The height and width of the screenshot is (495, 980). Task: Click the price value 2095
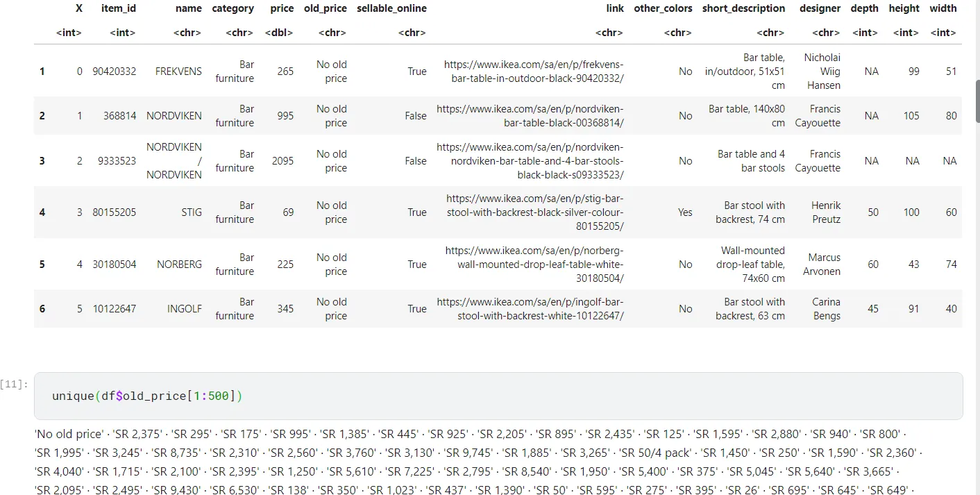[282, 161]
